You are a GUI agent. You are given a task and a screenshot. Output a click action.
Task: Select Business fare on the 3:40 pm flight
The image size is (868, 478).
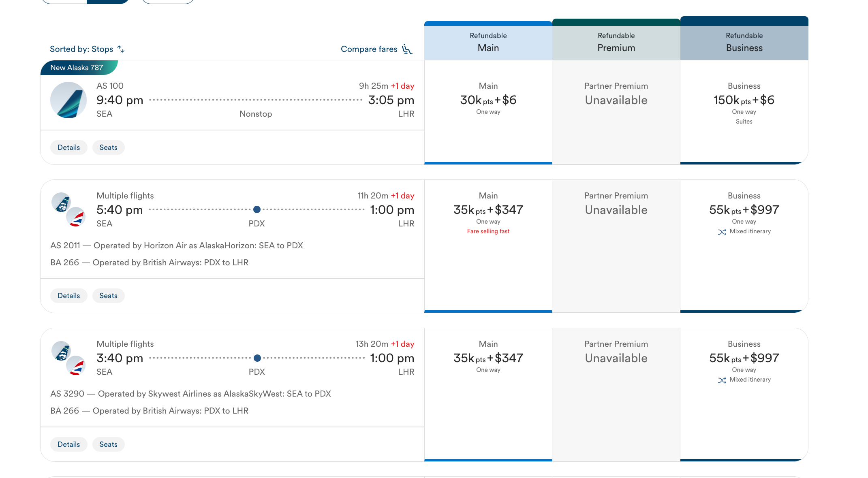point(744,395)
